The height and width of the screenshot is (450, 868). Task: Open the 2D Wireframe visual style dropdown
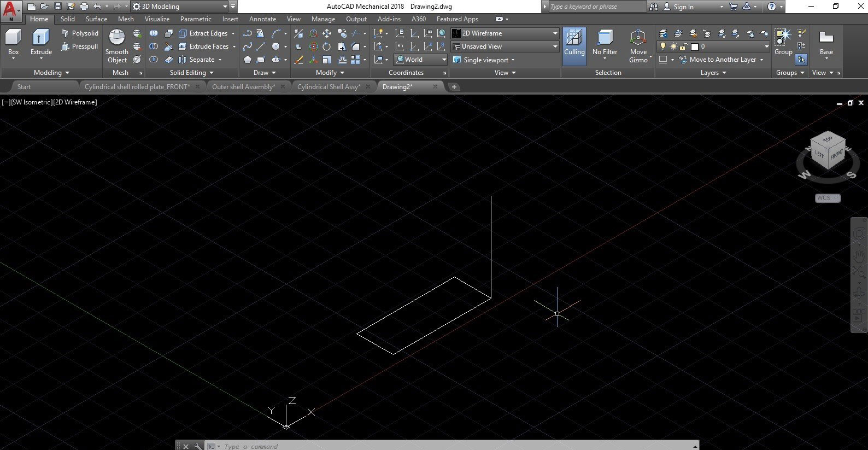tap(505, 33)
